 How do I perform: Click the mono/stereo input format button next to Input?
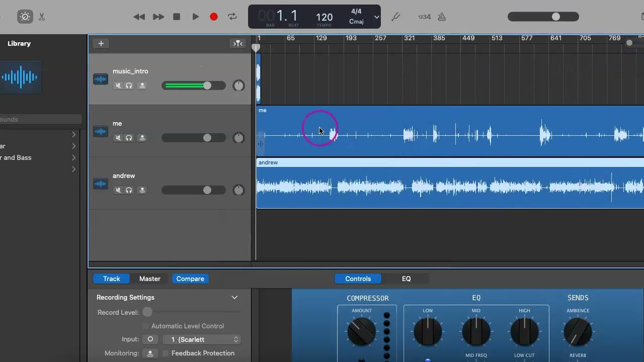tap(150, 339)
